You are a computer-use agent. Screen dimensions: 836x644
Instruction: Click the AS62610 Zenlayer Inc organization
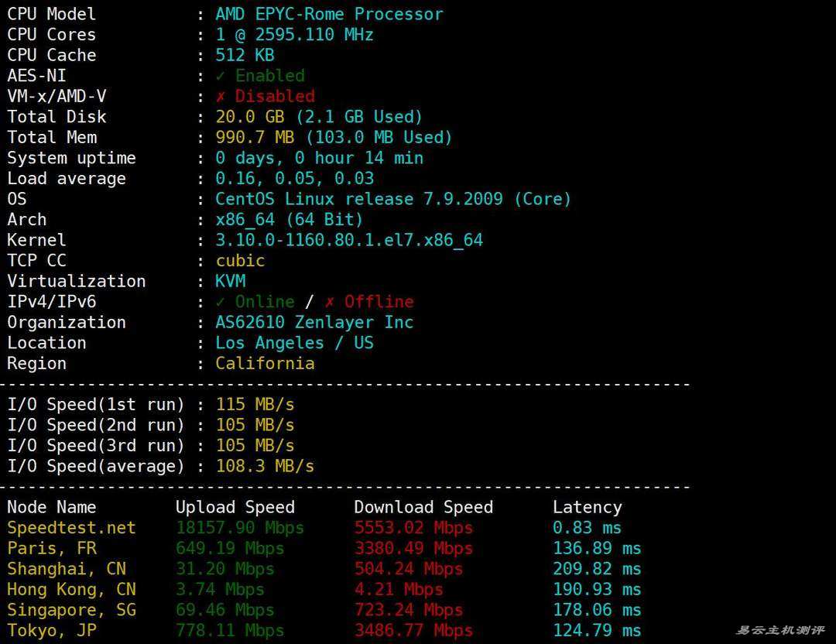coord(314,322)
